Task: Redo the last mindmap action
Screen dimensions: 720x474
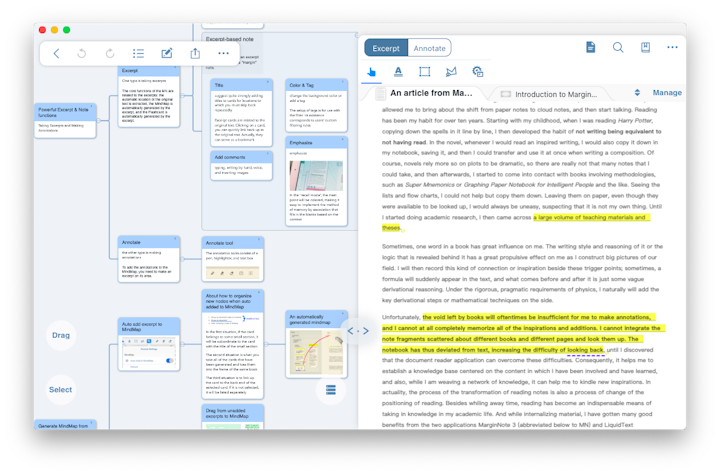Action: pos(110,53)
